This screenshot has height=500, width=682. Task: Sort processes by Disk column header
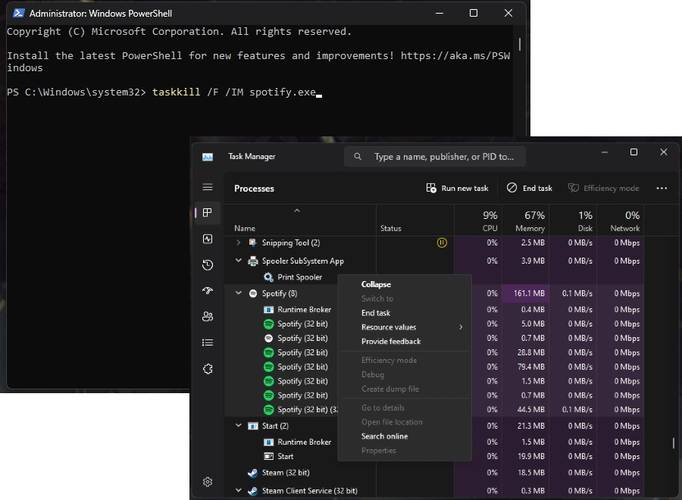pos(573,221)
